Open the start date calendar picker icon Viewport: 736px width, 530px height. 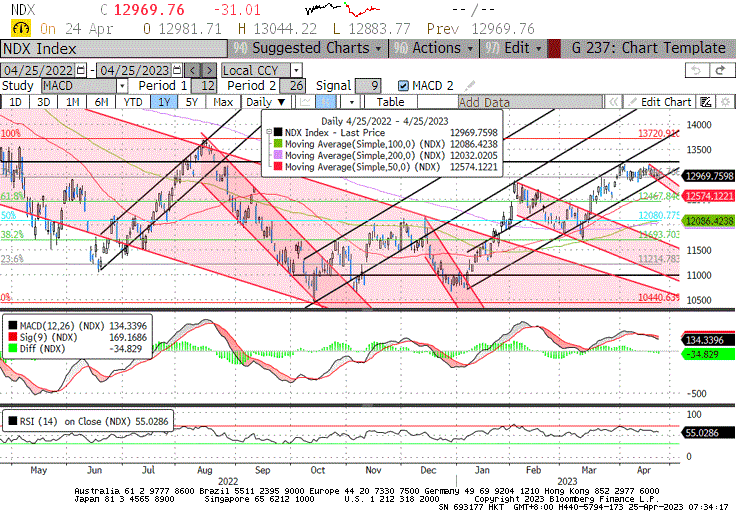[81, 70]
